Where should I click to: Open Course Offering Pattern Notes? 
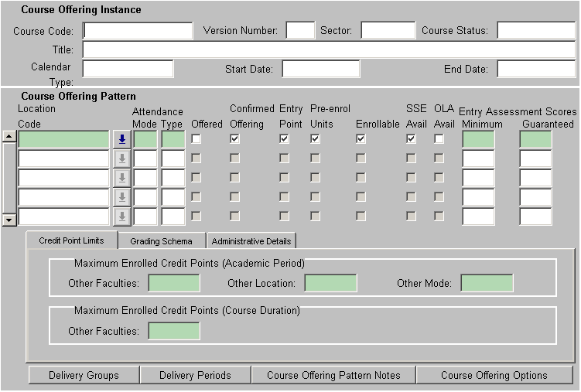333,375
